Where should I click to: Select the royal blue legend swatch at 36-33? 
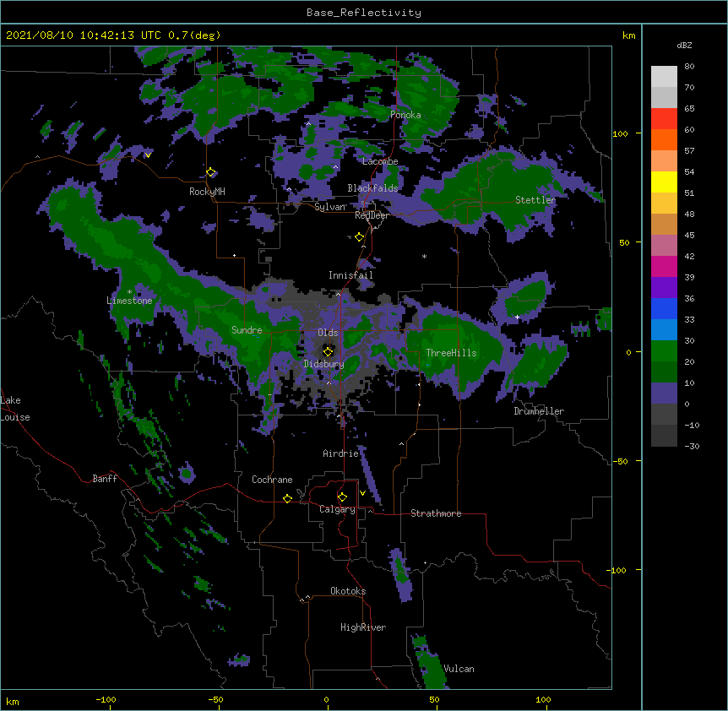[664, 308]
